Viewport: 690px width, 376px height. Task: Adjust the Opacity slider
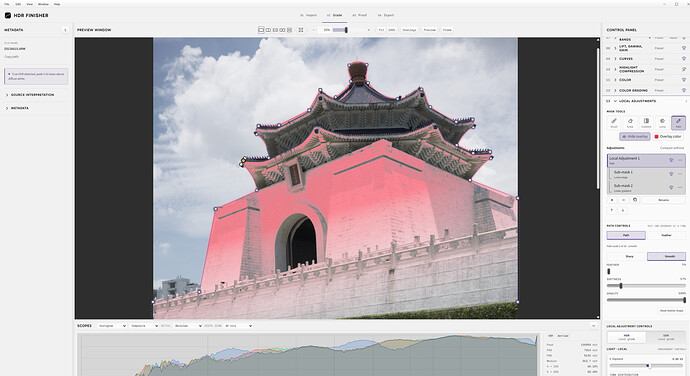pos(646,300)
